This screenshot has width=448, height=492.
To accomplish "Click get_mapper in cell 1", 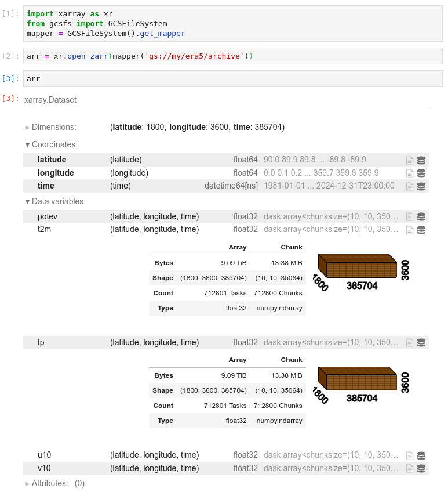I will (162, 34).
